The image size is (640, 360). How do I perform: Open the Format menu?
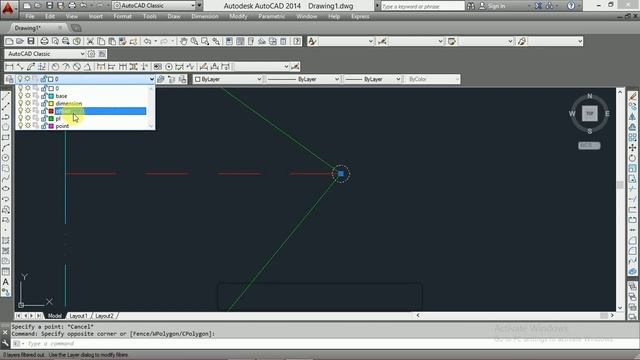[x=122, y=17]
